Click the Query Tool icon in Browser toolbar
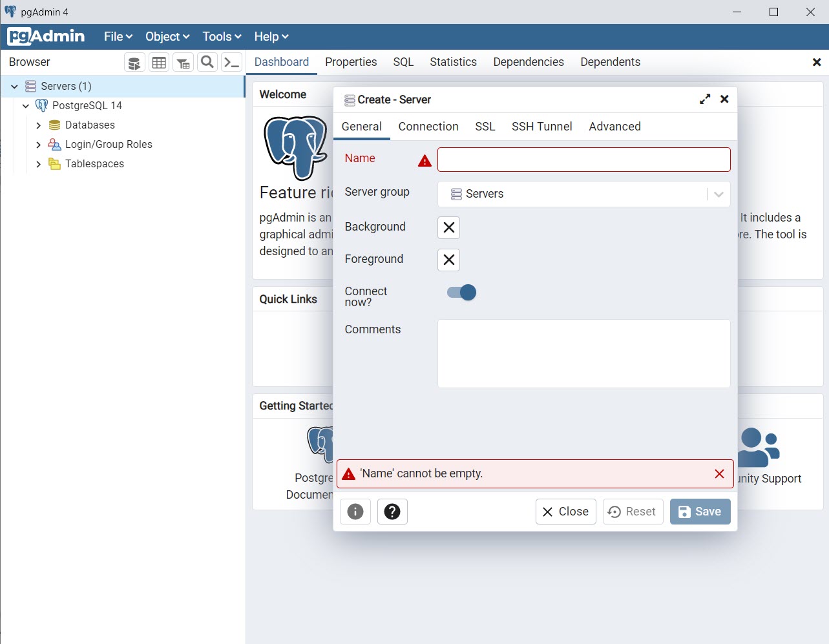 [134, 63]
